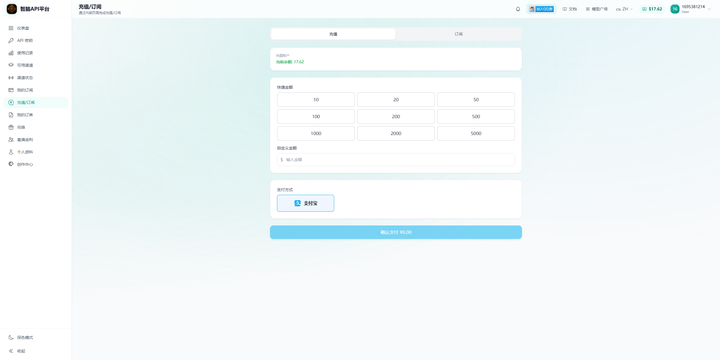Select quick amount 100
The image size is (720, 360).
coord(316,117)
